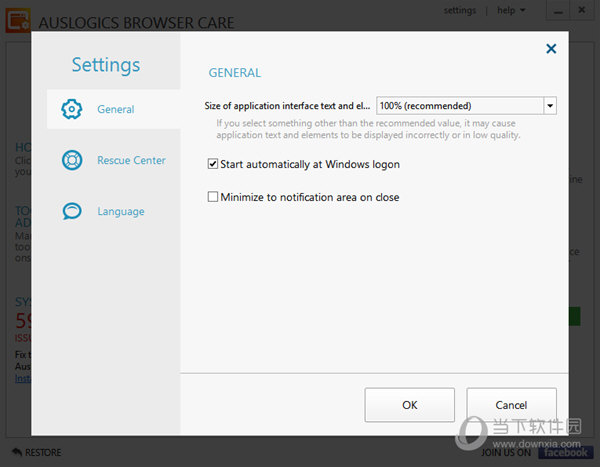Switch to the Rescue Center tab
Screen dimensions: 600x467
[113, 160]
